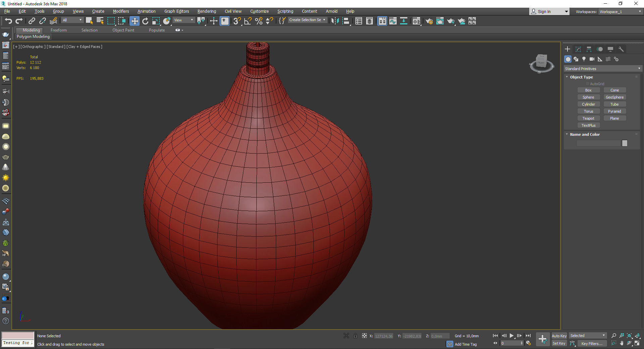
Task: Select the Space Warps category icon
Action: pyautogui.click(x=608, y=59)
